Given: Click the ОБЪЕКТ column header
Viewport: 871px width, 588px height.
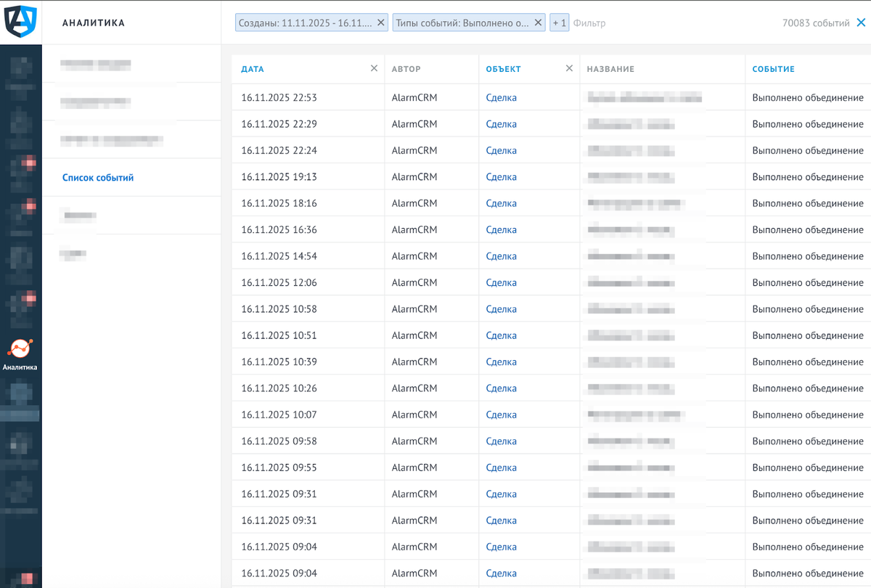Looking at the screenshot, I should tap(504, 69).
